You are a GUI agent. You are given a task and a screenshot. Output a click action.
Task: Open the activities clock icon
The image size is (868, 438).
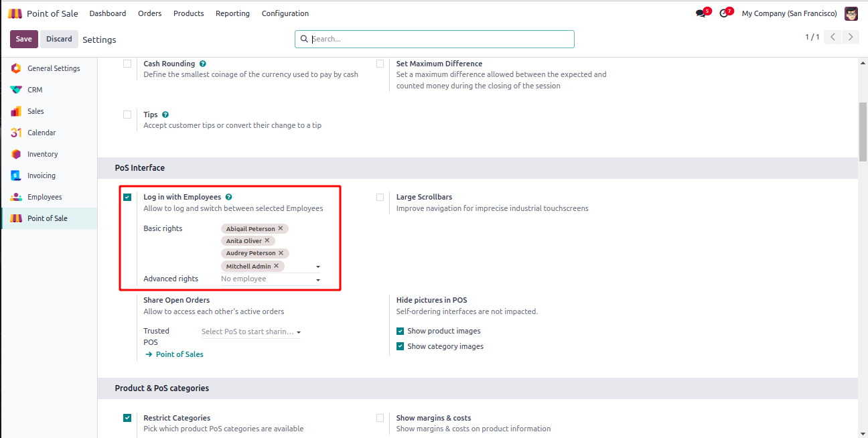coord(723,13)
